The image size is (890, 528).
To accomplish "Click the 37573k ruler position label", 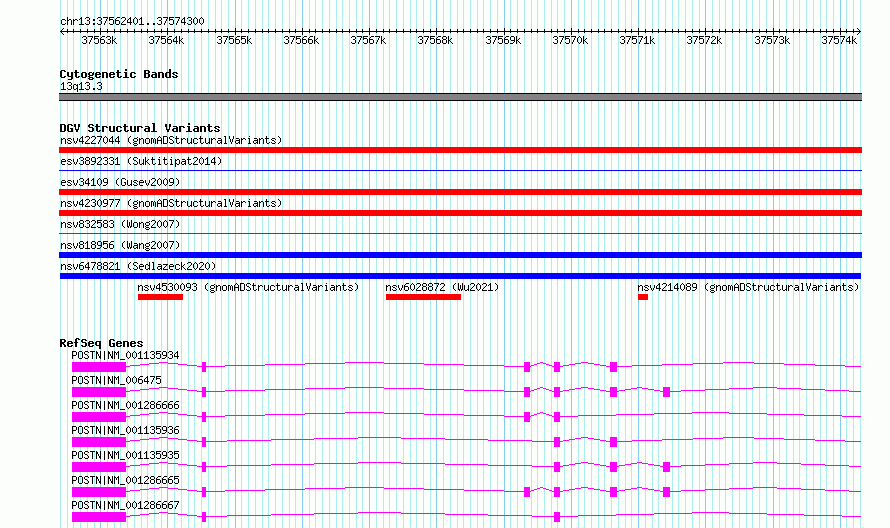I will tap(772, 40).
